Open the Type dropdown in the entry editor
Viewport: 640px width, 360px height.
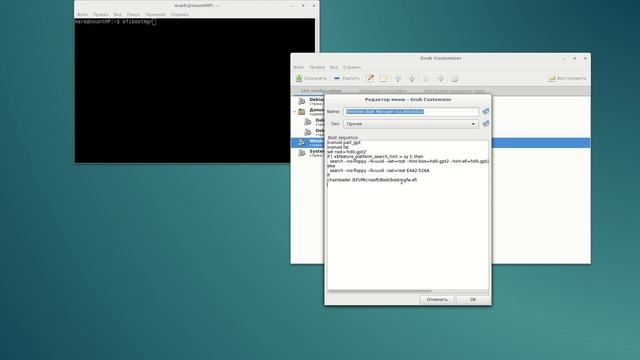(411, 124)
